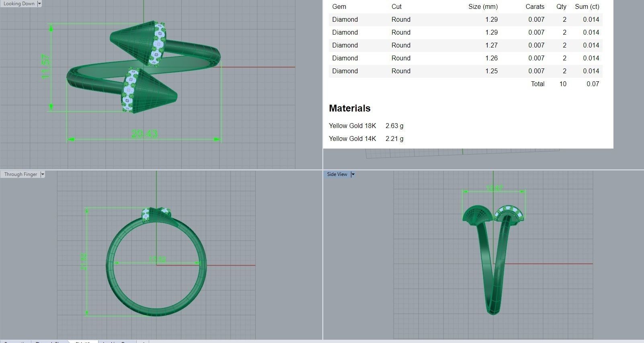The height and width of the screenshot is (343, 644).
Task: Select the 1.27 size cell
Action: 491,45
